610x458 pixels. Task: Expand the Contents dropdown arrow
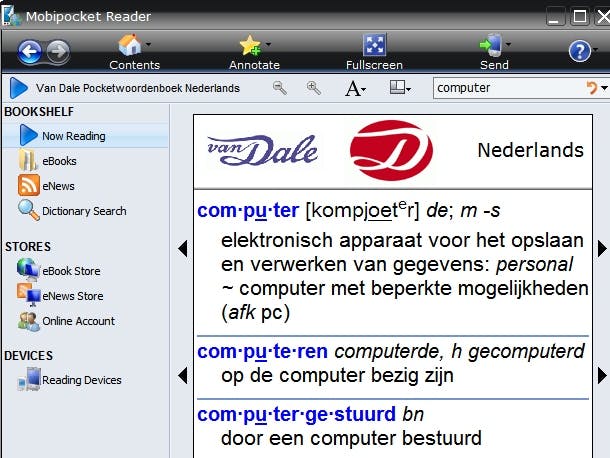148,44
